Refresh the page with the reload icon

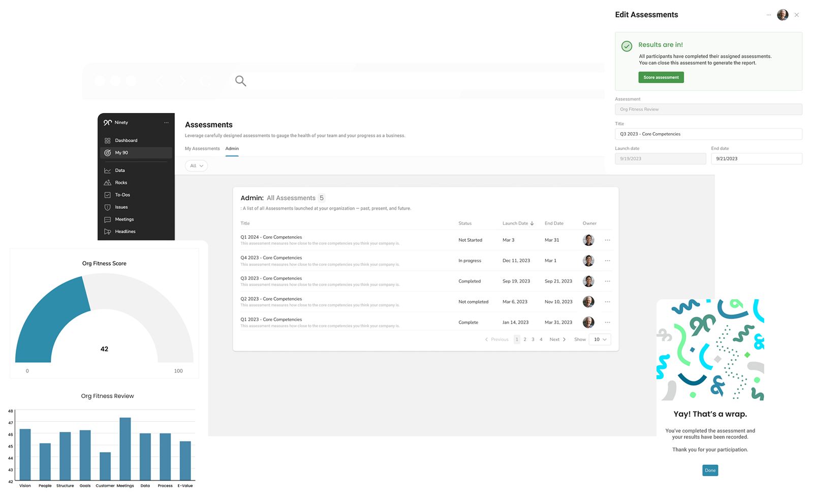205,81
